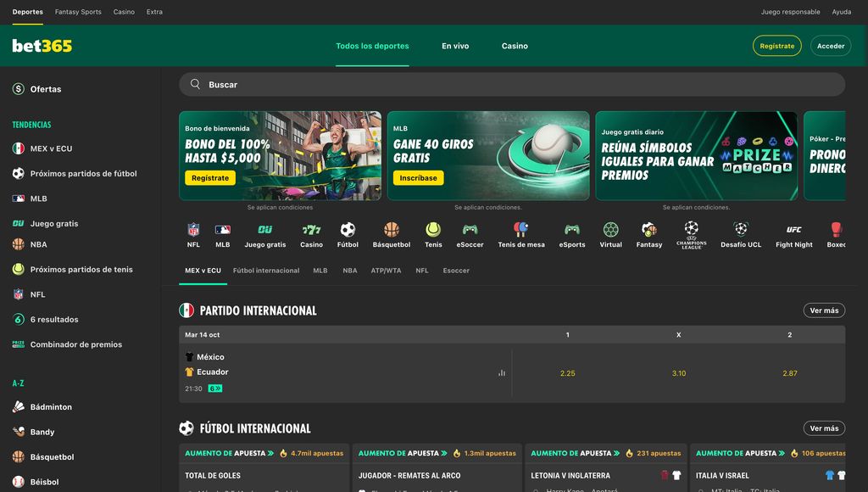Open the Ayuda help link
Viewport: 868px width, 492px height.
pyautogui.click(x=842, y=12)
